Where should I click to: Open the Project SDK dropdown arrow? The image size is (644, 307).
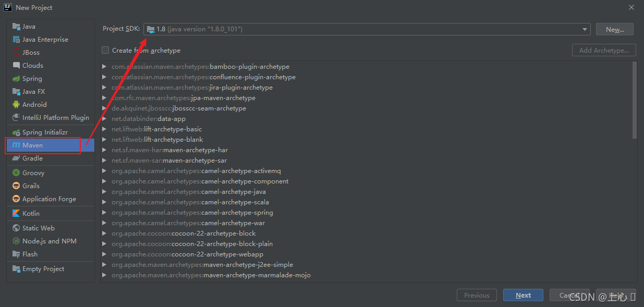coord(585,29)
